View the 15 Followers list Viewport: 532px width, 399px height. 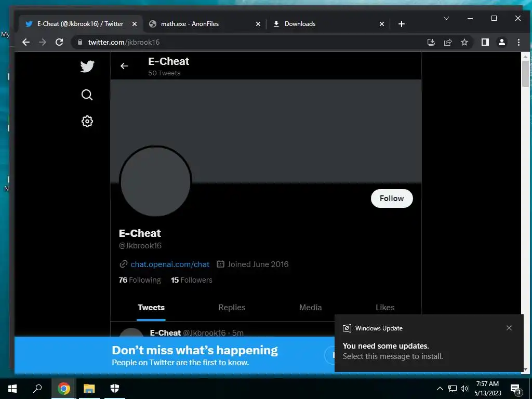191,280
